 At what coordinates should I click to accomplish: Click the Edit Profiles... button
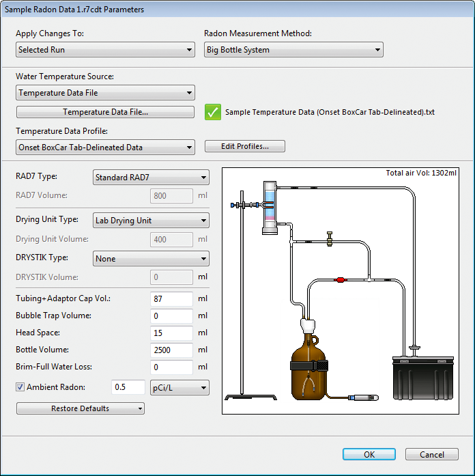coord(245,146)
